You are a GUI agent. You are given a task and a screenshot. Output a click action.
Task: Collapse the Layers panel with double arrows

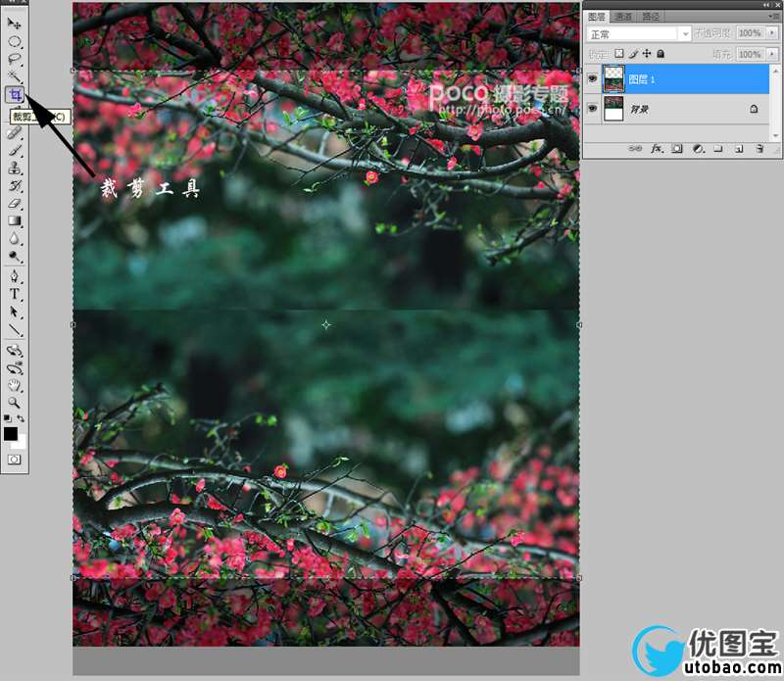(767, 5)
